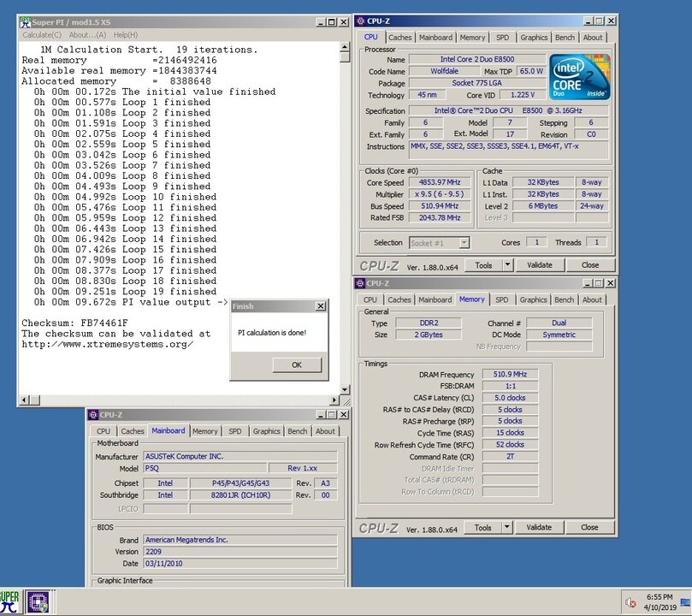The width and height of the screenshot is (692, 616).
Task: Switch to SPD tab in CPU-Z Timings window
Action: tap(502, 299)
